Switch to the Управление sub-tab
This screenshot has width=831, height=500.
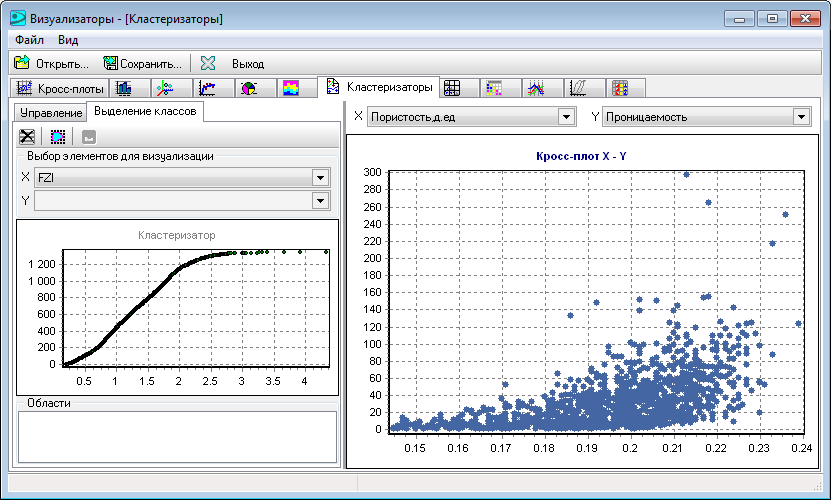51,113
